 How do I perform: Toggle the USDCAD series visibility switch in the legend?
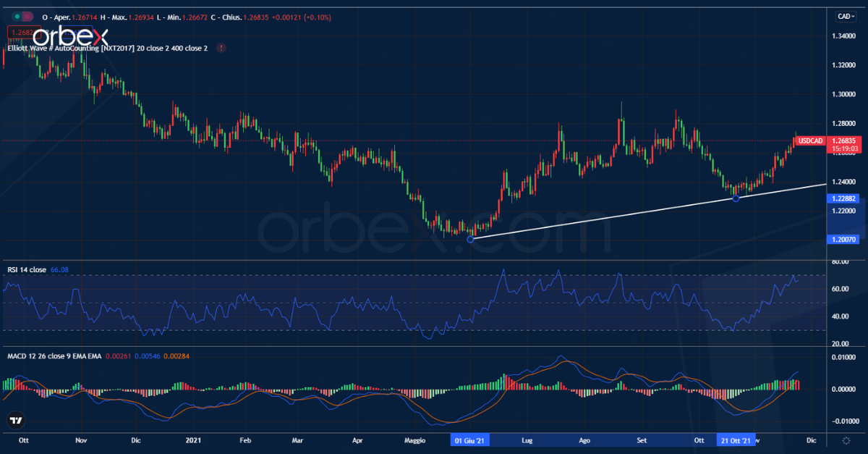(x=17, y=15)
